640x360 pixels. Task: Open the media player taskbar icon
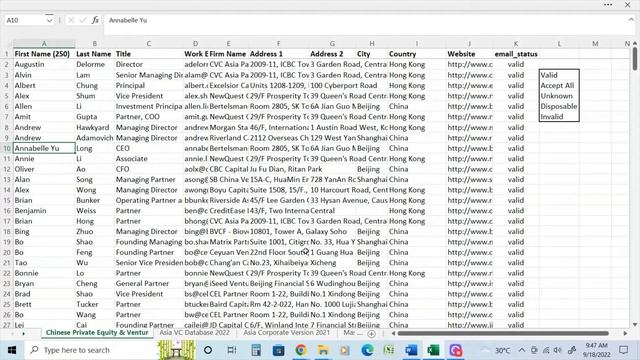345,350
